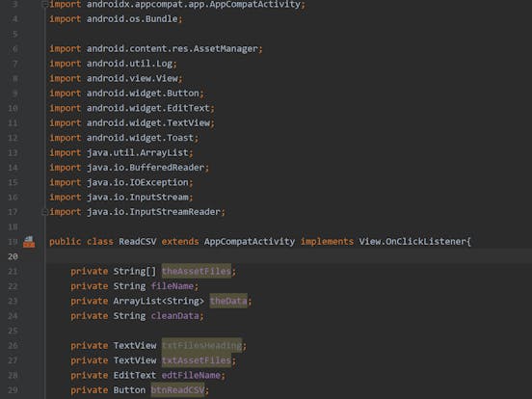The width and height of the screenshot is (532, 399).
Task: Click the 'java.io.InputStream;' import on line 16
Action: click(140, 198)
